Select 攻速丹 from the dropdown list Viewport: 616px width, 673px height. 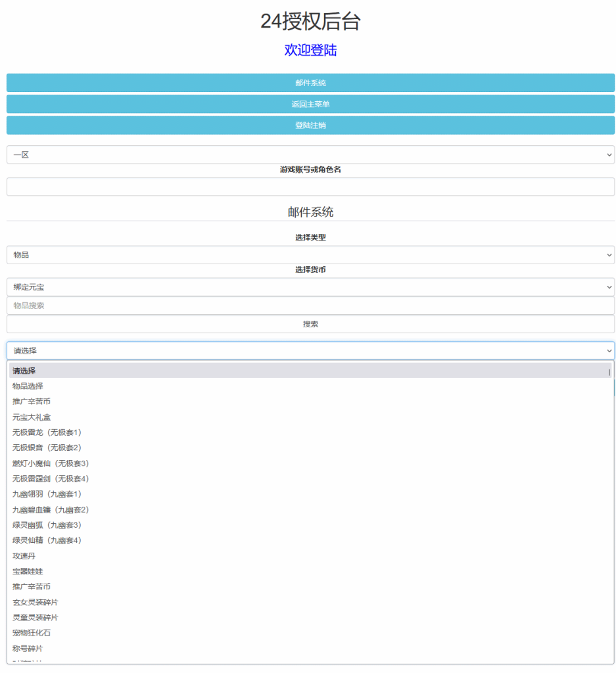pos(24,556)
